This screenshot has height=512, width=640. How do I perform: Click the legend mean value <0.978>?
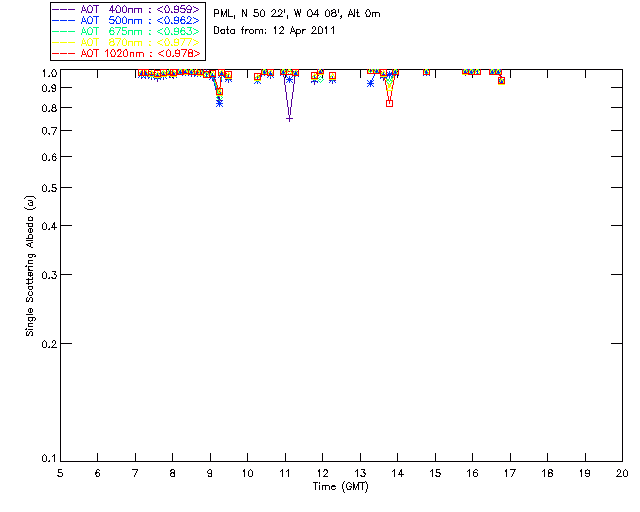pyautogui.click(x=179, y=53)
